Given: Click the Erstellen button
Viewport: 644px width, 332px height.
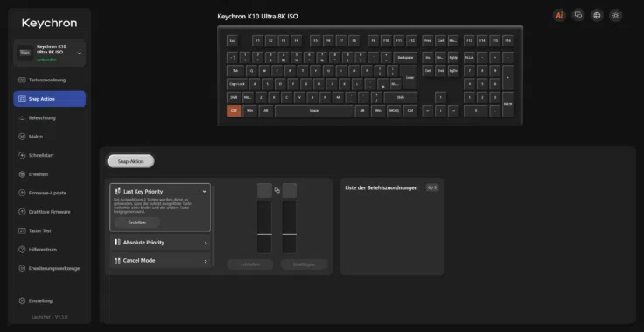Looking at the screenshot, I should 137,223.
